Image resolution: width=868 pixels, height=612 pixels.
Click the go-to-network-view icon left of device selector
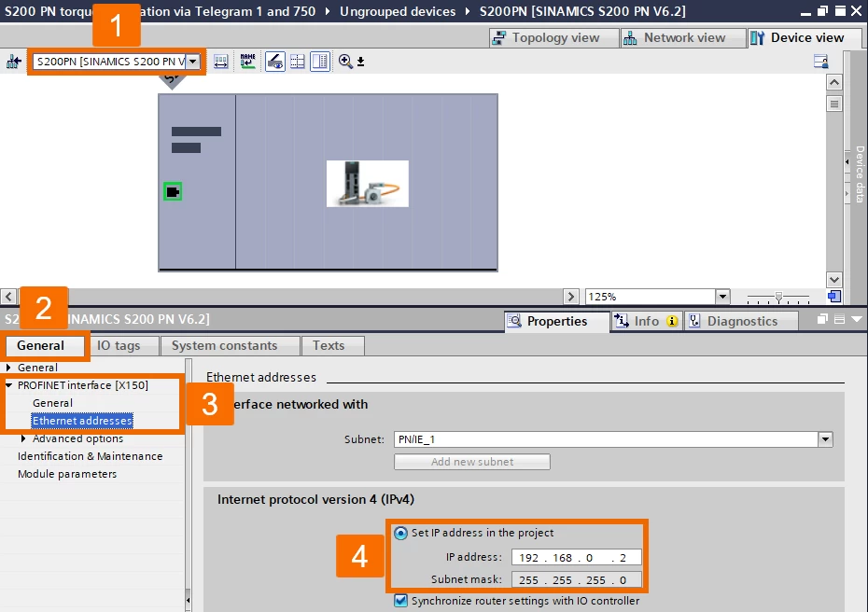[x=13, y=62]
